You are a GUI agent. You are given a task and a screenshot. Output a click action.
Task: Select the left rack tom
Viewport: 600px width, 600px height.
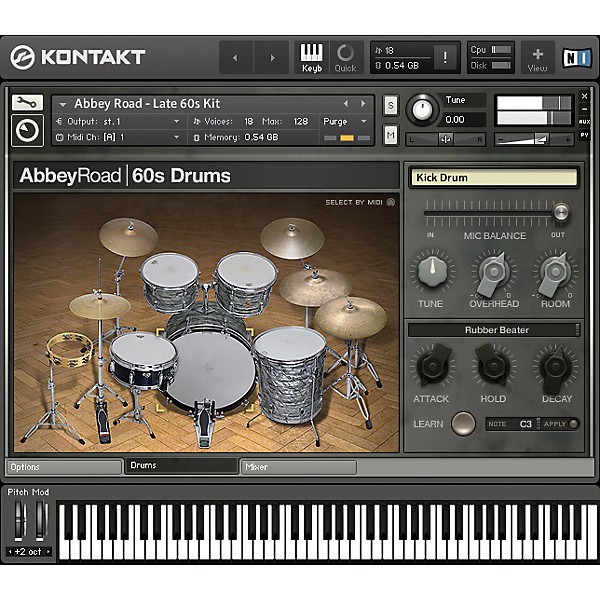click(x=170, y=281)
